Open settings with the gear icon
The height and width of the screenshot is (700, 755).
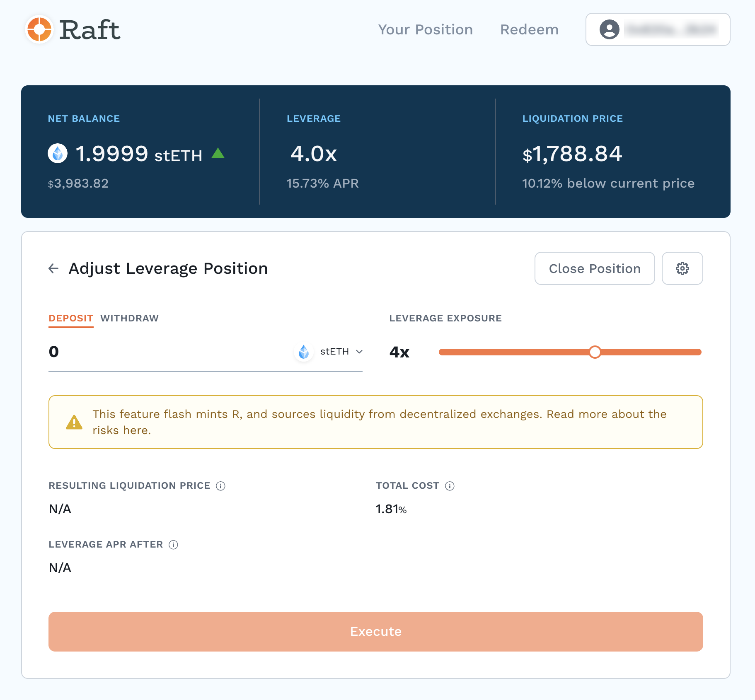(x=682, y=268)
